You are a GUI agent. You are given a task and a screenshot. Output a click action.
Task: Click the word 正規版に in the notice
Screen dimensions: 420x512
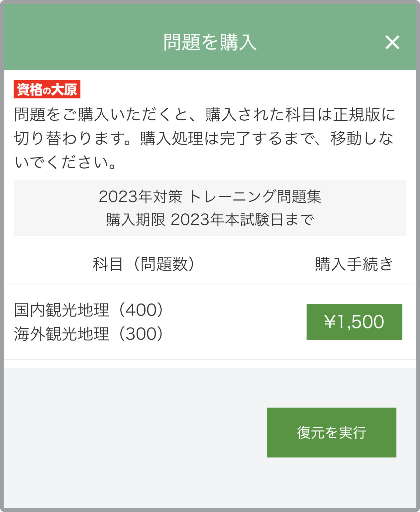pos(364,114)
